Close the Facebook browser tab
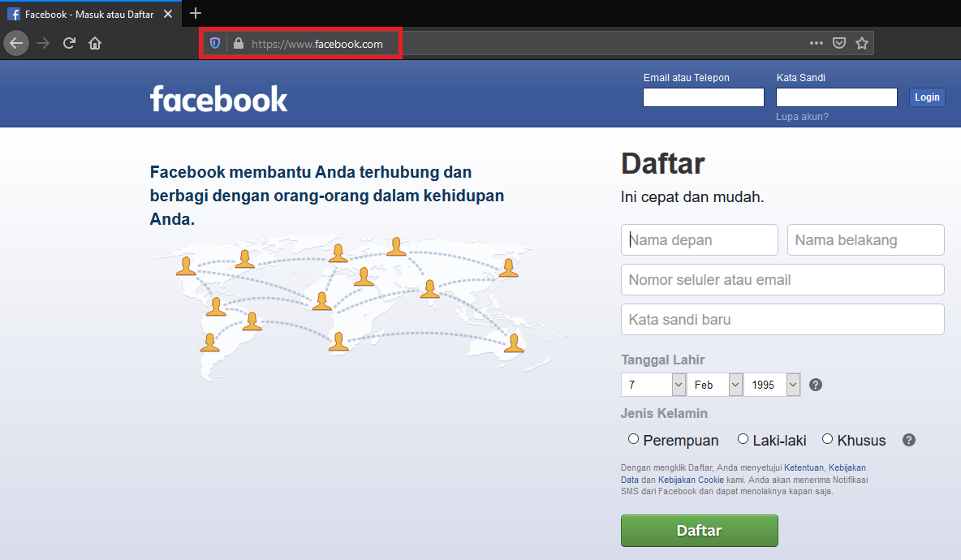The height and width of the screenshot is (560, 961). pyautogui.click(x=168, y=14)
